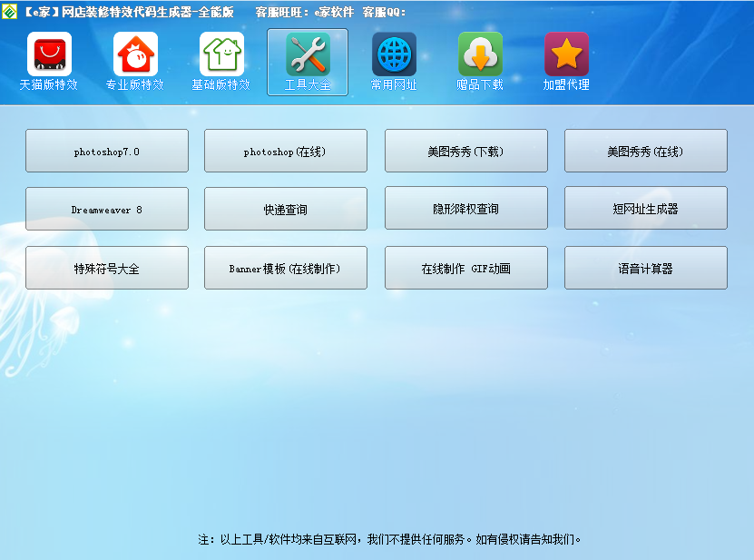Open the 基础版特效 green house icon
Screen dimensions: 754x560
pyautogui.click(x=221, y=55)
